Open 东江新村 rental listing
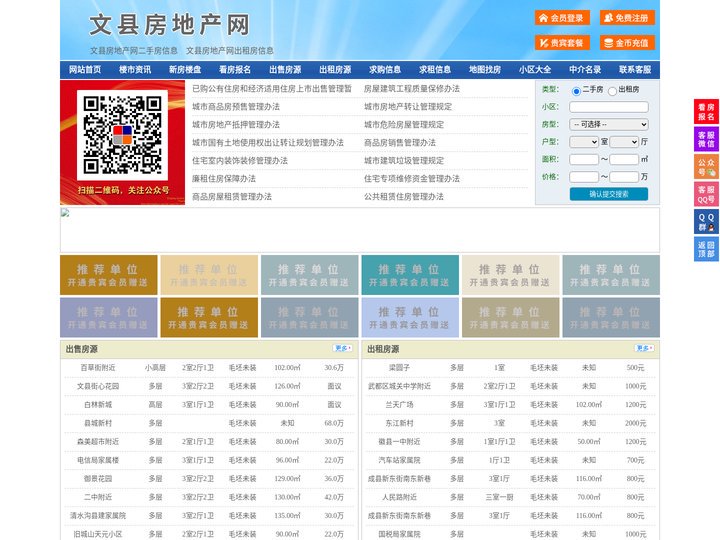Viewport: 720px width, 540px height. coord(399,423)
